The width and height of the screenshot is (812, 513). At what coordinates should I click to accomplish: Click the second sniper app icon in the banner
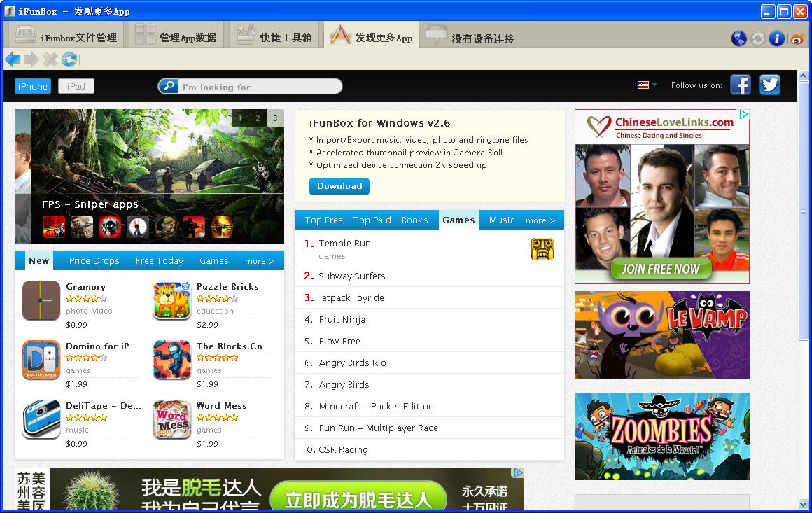pos(82,227)
